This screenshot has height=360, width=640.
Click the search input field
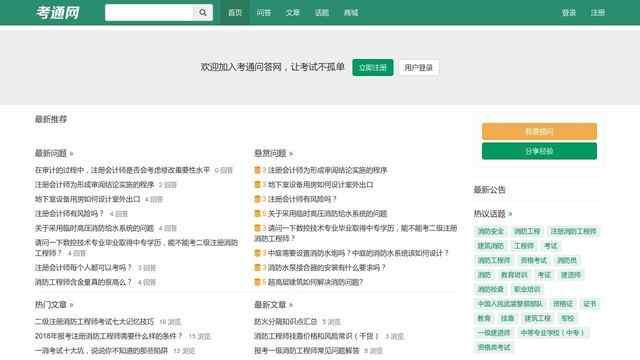point(149,13)
